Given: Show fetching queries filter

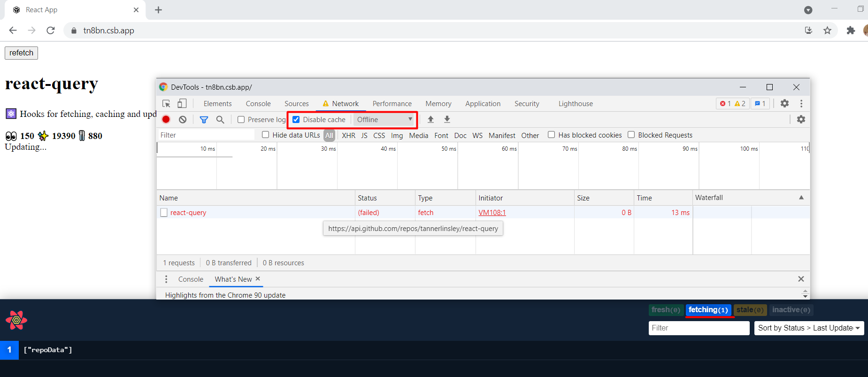Looking at the screenshot, I should [708, 310].
